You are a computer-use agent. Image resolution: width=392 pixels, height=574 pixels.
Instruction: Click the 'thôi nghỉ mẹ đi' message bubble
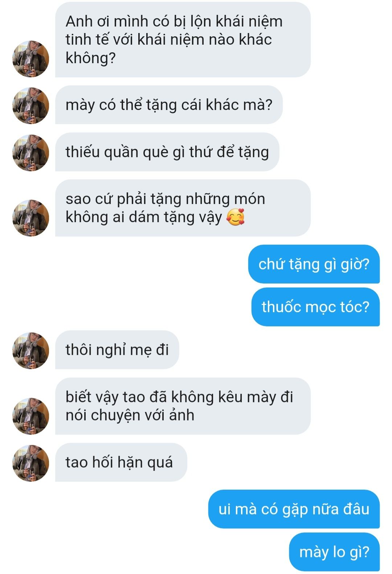[x=117, y=350]
